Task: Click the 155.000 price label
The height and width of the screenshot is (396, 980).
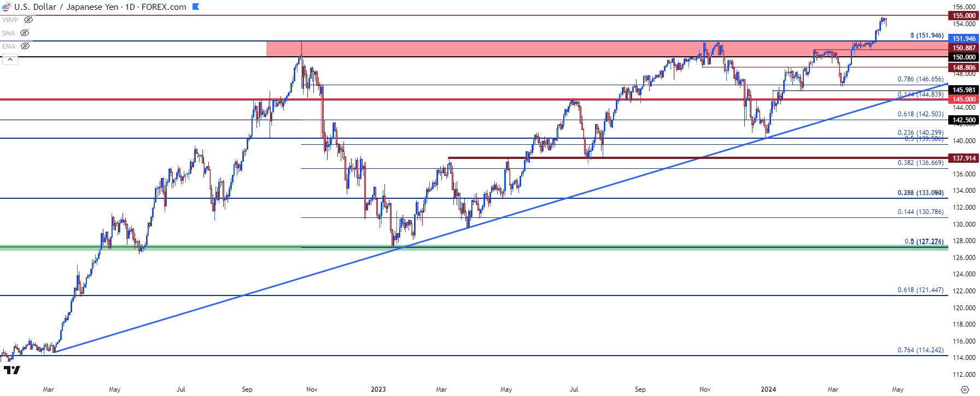Action: point(964,16)
